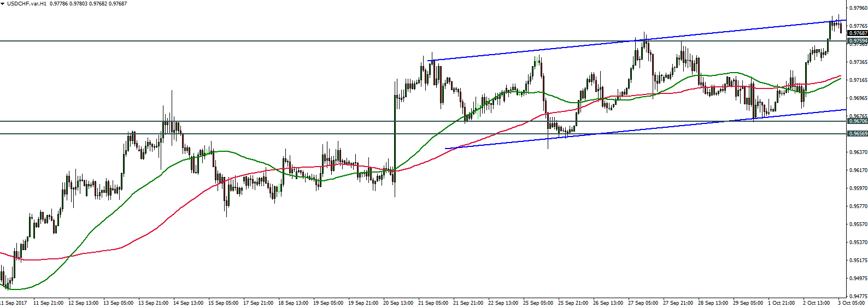868x308 pixels.
Task: Click the 0.97165 price axis label
Action: [x=859, y=80]
